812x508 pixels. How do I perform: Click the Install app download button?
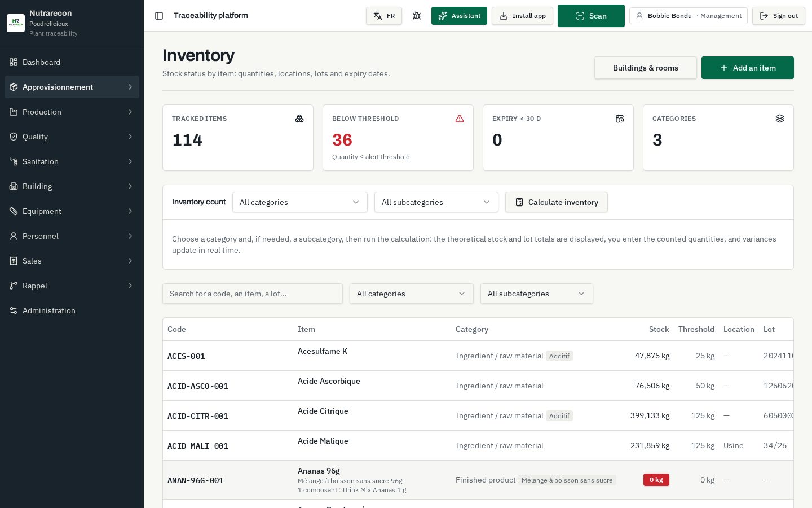pos(522,16)
